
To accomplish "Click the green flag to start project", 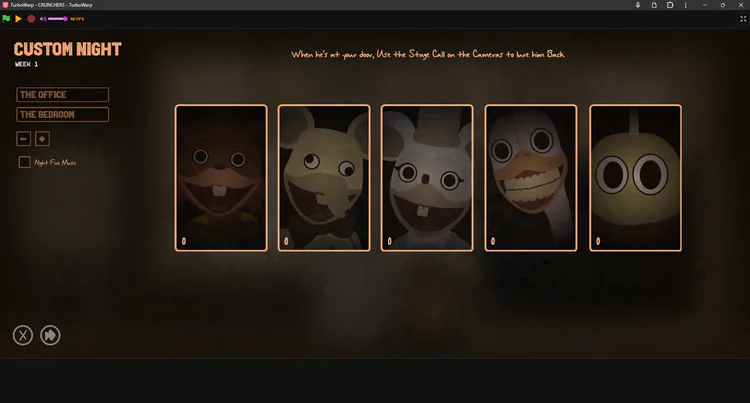I will click(6, 19).
